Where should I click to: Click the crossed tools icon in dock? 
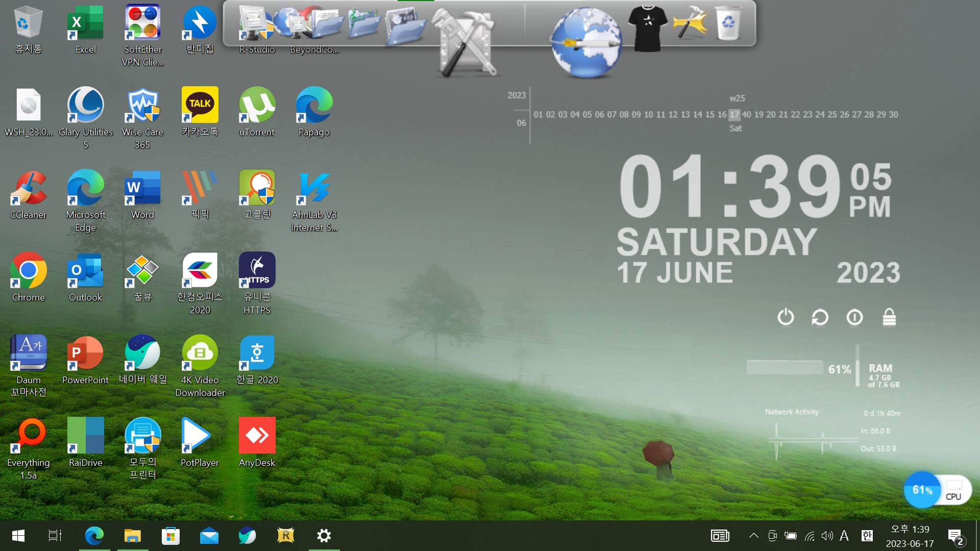tap(466, 42)
